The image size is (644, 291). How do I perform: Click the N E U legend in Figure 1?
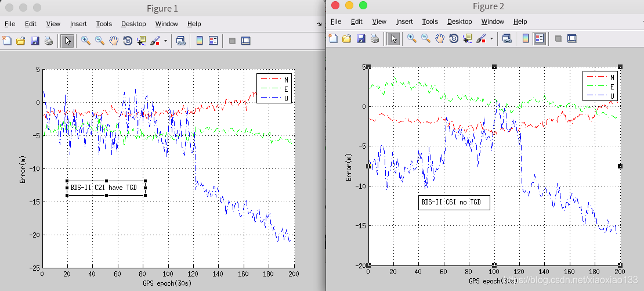274,88
